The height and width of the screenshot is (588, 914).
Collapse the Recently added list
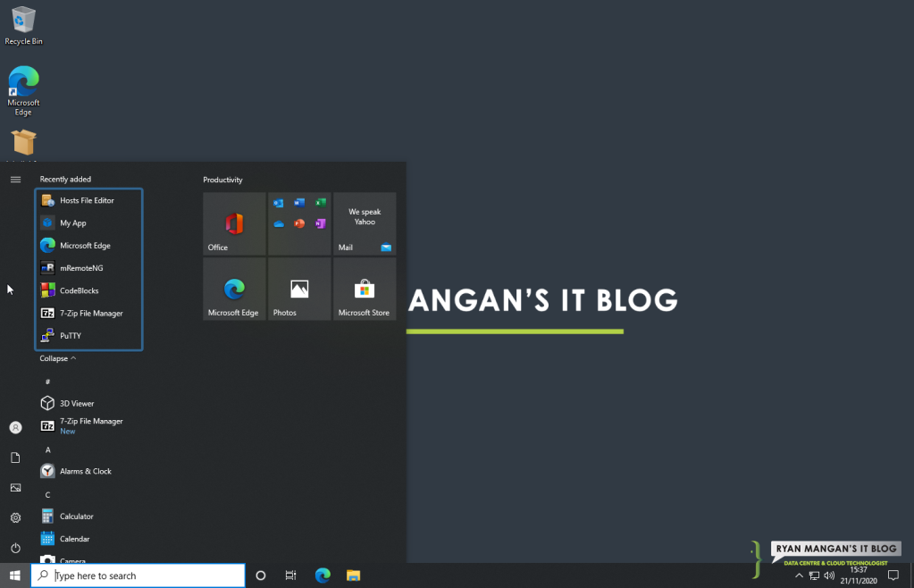58,358
